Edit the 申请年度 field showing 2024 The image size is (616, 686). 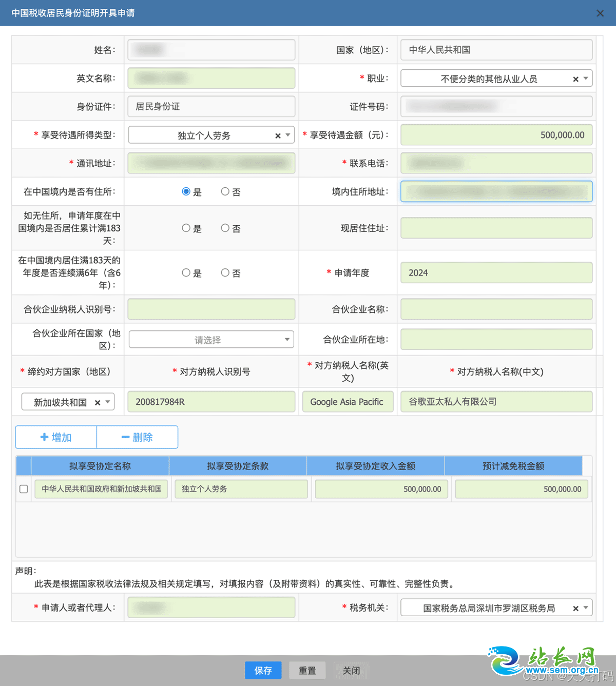[x=496, y=272]
